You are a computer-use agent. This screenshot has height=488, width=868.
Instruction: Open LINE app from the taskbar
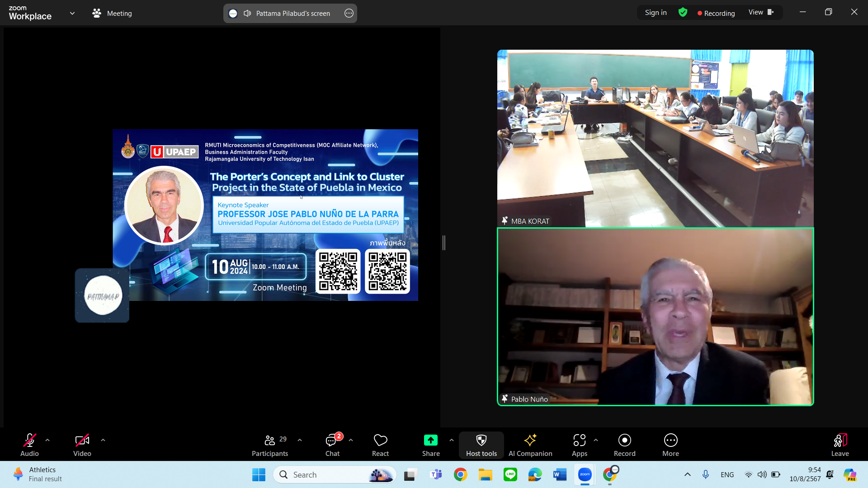510,474
